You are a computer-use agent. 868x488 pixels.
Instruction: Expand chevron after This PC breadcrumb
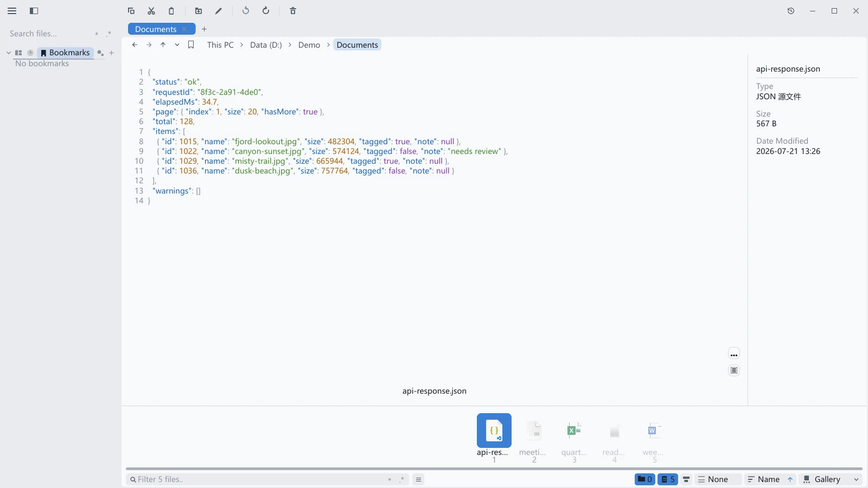[242, 45]
